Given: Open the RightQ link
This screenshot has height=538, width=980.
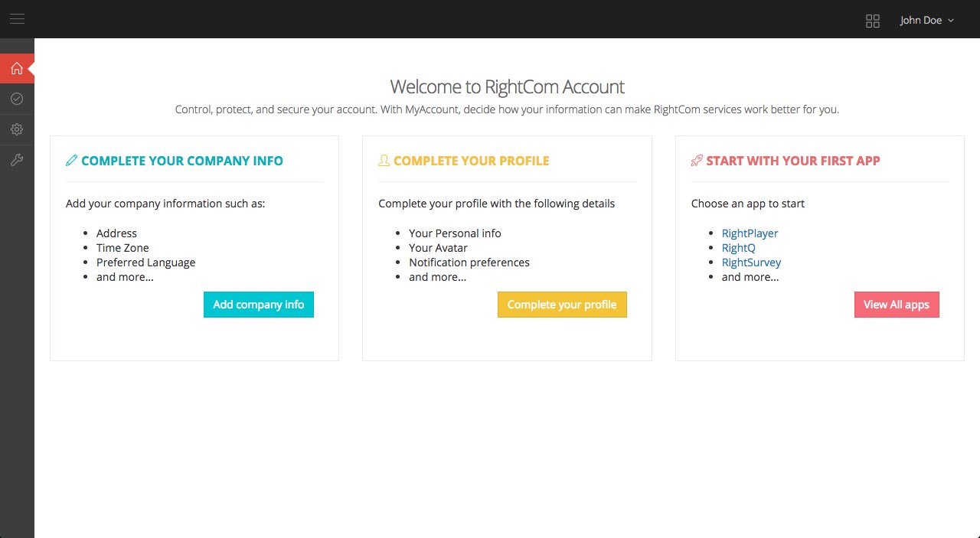Looking at the screenshot, I should tap(738, 248).
